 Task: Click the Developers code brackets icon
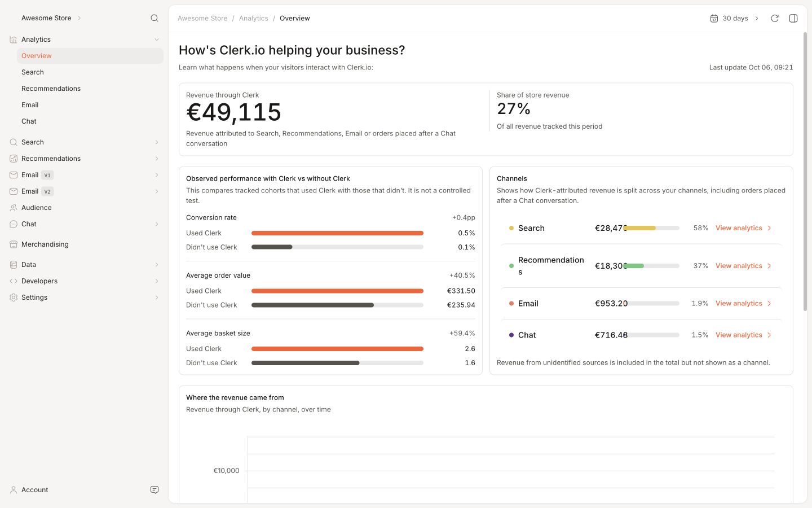click(x=14, y=281)
